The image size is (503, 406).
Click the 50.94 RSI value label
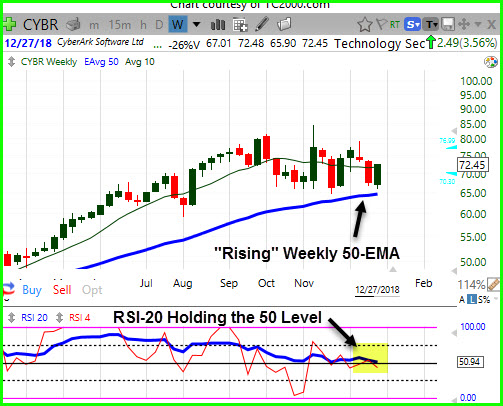coord(469,362)
